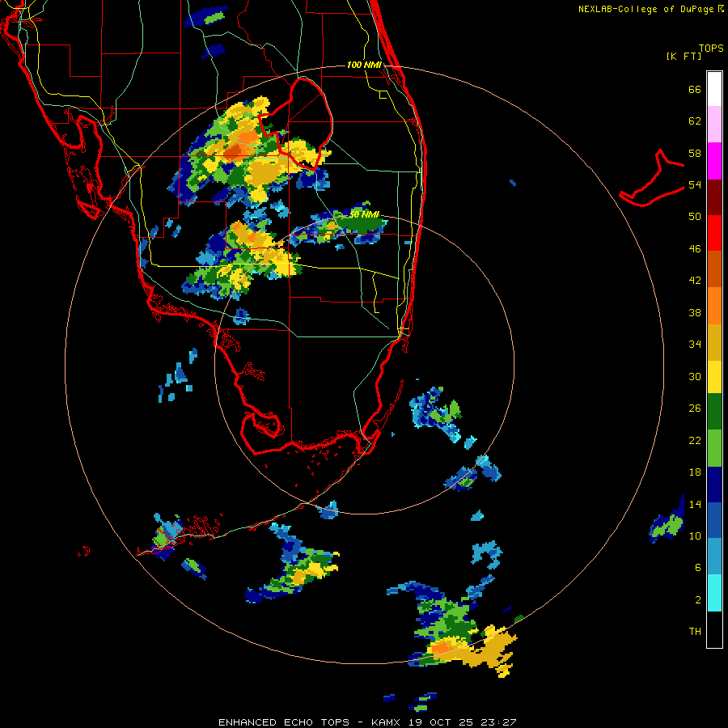Select the black TH threshold legend swatch
Screen dimensions: 728x728
714,629
